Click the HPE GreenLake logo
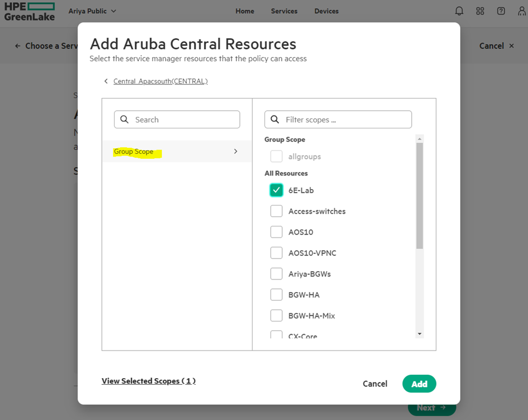 coord(29,10)
